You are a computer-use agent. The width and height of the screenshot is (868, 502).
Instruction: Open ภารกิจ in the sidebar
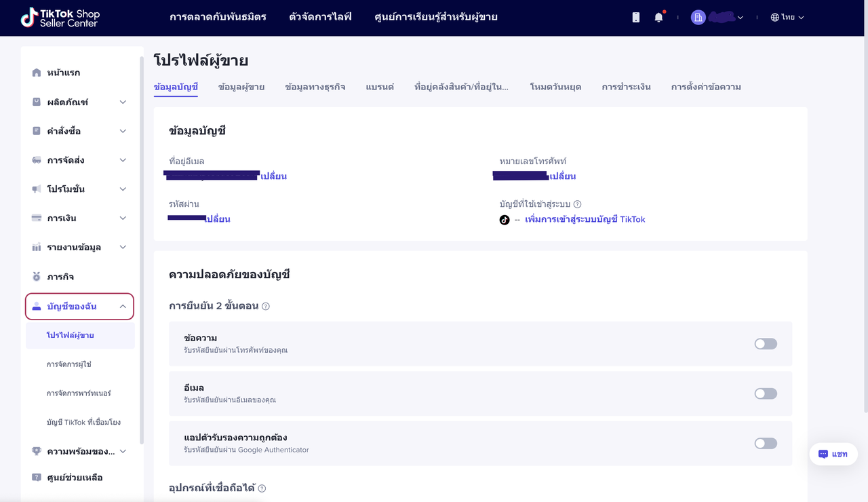(x=60, y=277)
